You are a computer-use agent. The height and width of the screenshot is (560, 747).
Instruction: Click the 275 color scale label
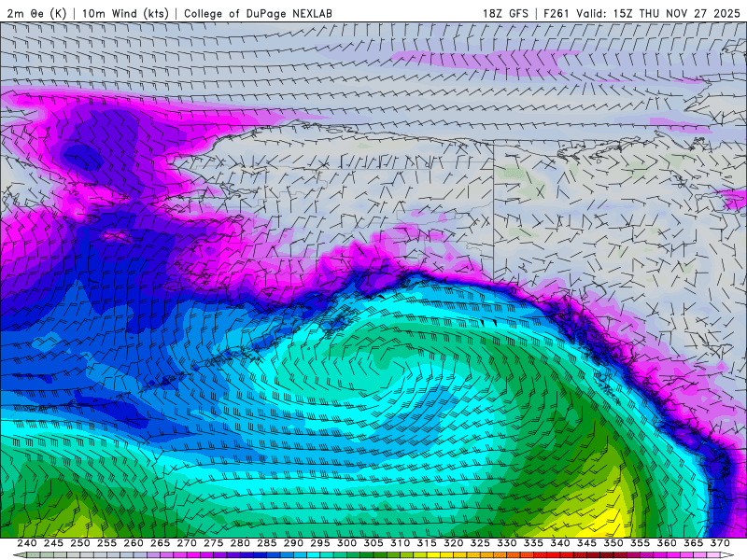[214, 543]
